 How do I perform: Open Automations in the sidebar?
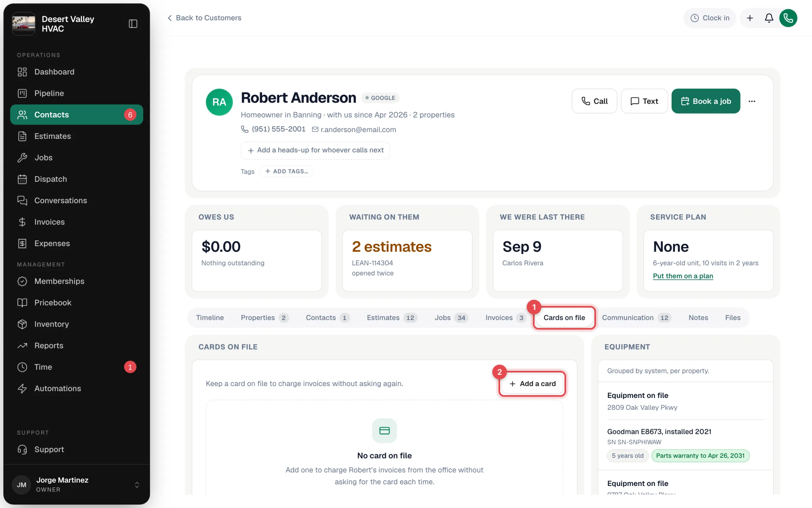point(76,388)
